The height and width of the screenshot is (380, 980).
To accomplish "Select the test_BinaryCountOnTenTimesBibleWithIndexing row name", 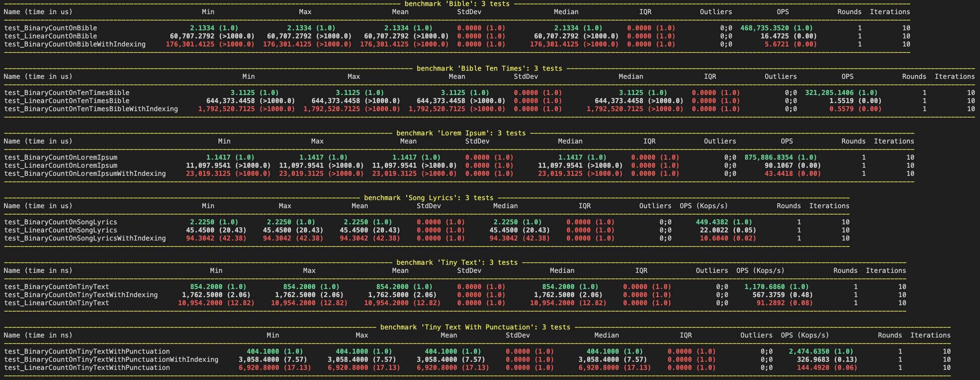I will click(91, 109).
